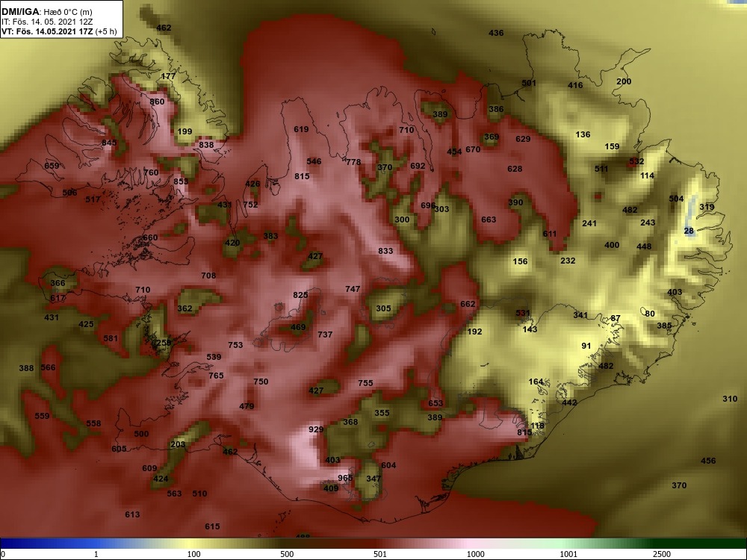Click the map value 619
Screen dimensions: 747x560
[x=301, y=129]
